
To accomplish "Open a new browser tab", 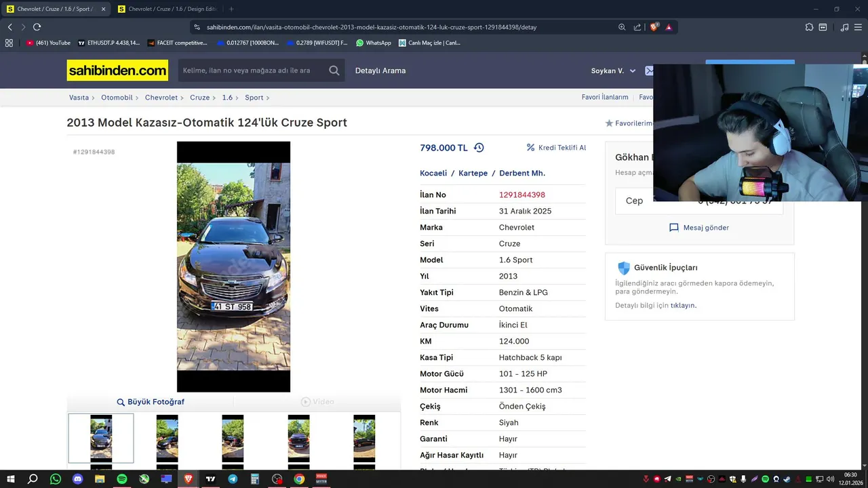I will [231, 9].
